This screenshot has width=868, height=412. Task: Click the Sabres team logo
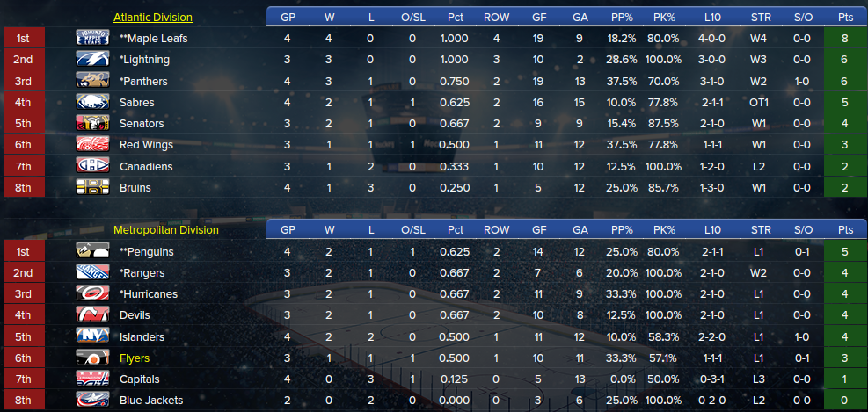point(91,102)
